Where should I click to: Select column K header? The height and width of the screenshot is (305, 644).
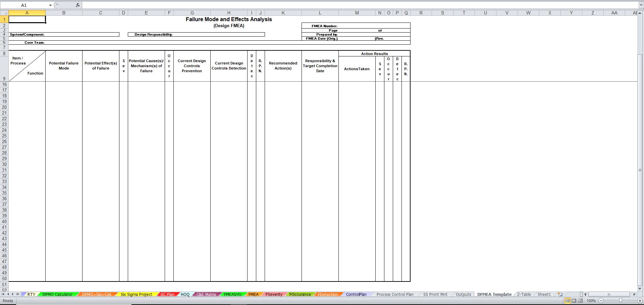pyautogui.click(x=283, y=13)
